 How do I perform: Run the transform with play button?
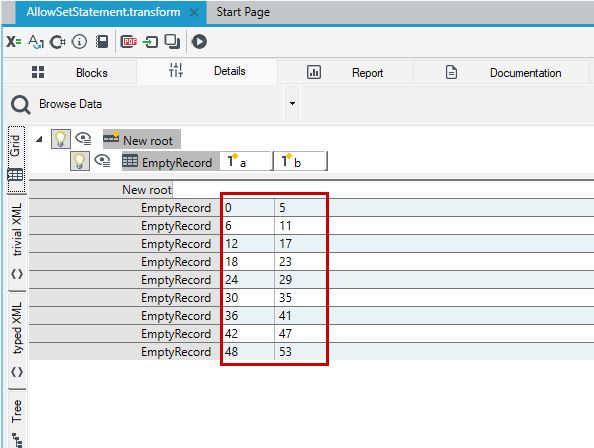pyautogui.click(x=199, y=42)
